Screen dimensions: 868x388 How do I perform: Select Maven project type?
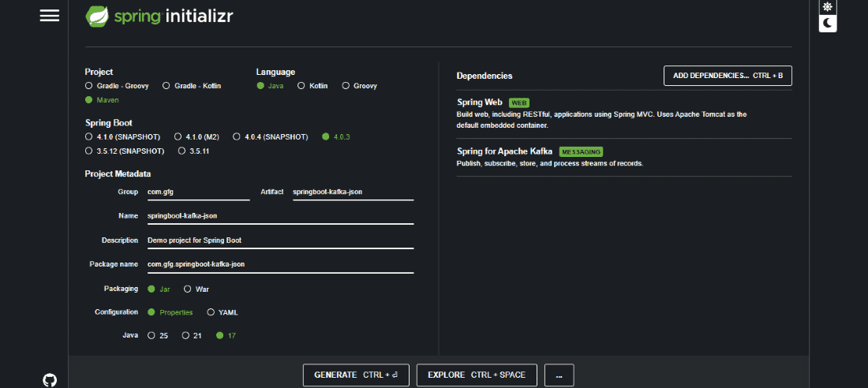pyautogui.click(x=102, y=100)
